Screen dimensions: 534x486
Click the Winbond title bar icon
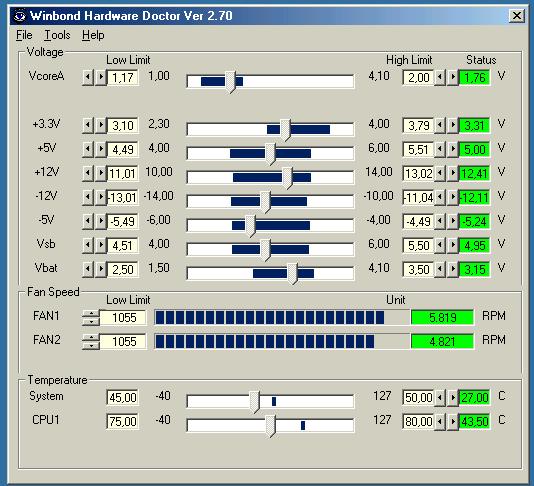coord(20,16)
